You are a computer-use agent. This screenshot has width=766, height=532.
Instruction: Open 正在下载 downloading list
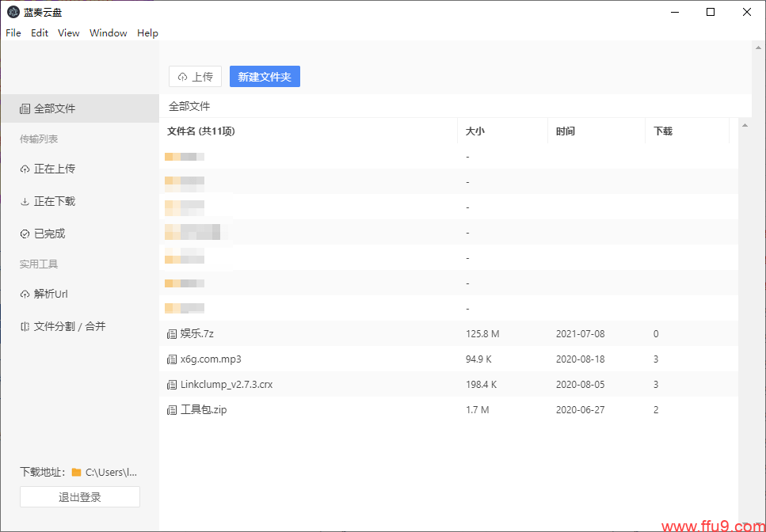pos(54,201)
